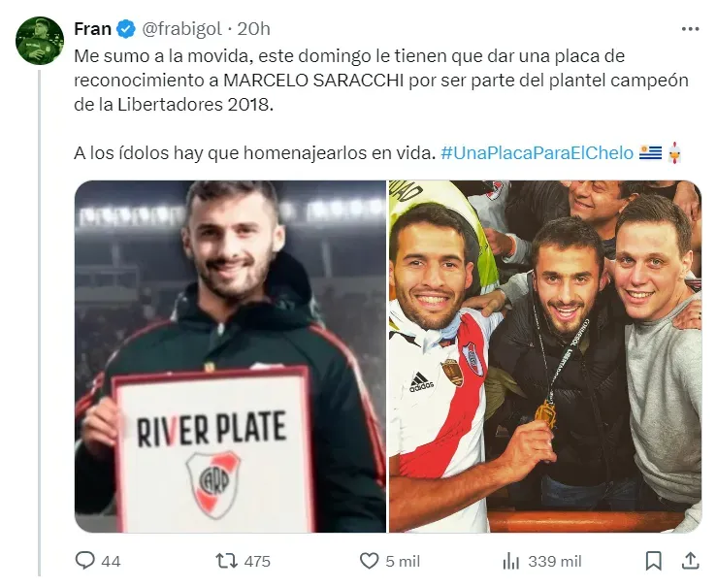
Task: Click the retweet icon
Action: 226,561
